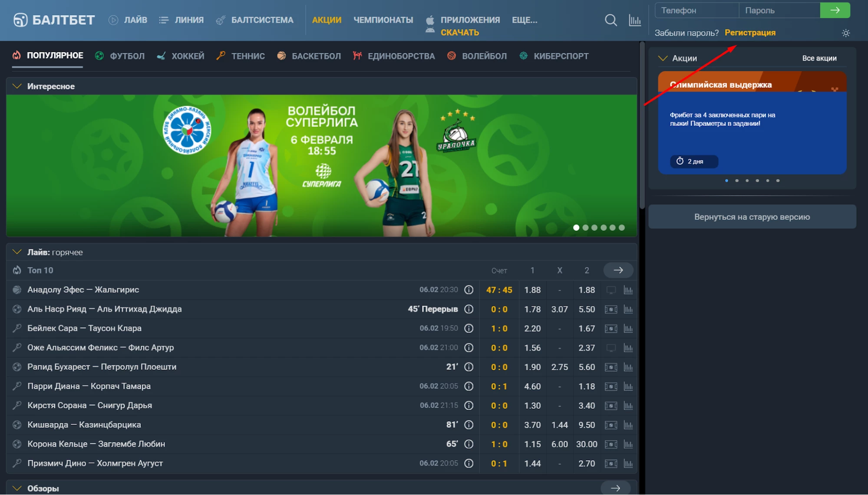Image resolution: width=868 pixels, height=495 pixels.
Task: Open video broadcast icon for Аль Наср Рияд
Action: coord(611,309)
